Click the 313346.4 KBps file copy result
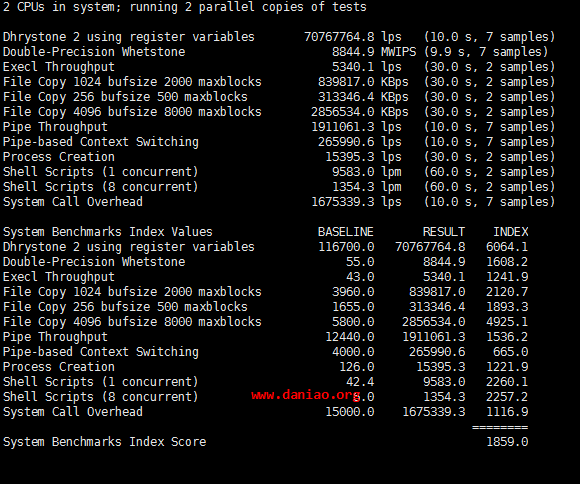Image resolution: width=580 pixels, height=484 pixels. pos(363,97)
